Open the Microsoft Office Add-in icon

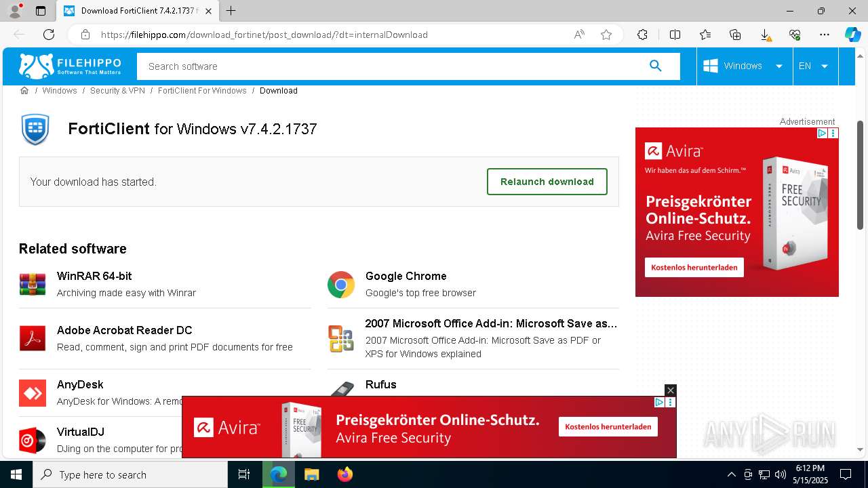point(341,338)
